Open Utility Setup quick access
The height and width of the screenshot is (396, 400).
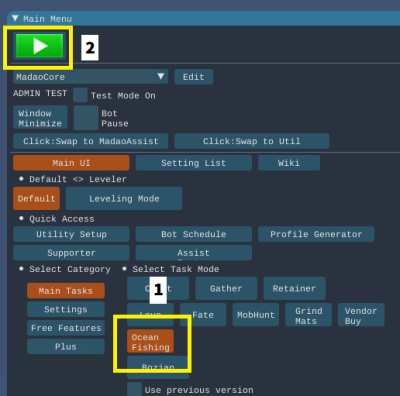point(71,234)
